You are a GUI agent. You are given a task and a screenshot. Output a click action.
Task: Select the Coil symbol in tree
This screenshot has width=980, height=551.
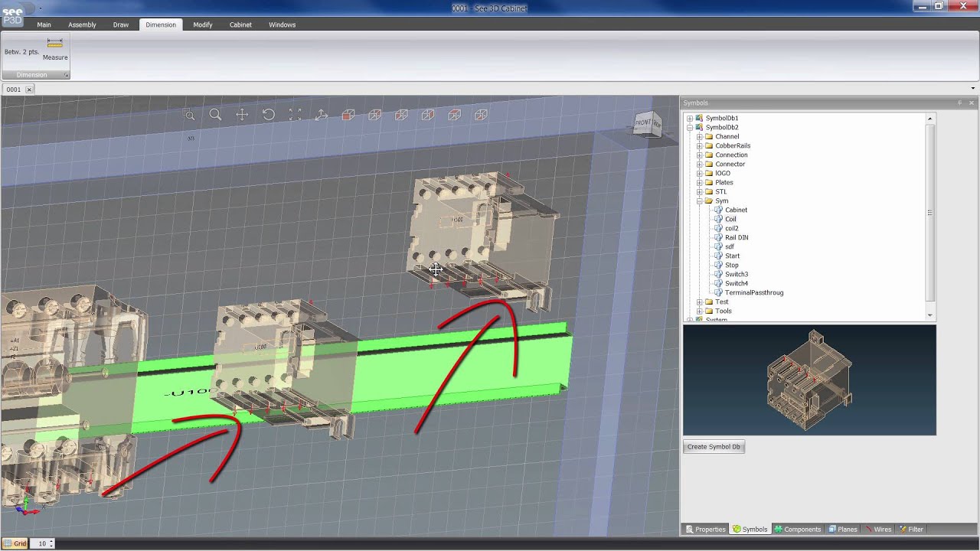[730, 219]
